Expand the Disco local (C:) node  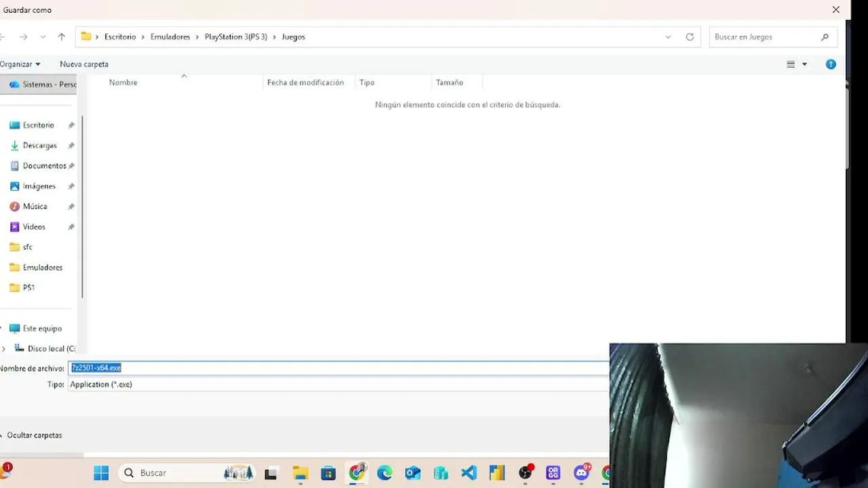[3, 348]
